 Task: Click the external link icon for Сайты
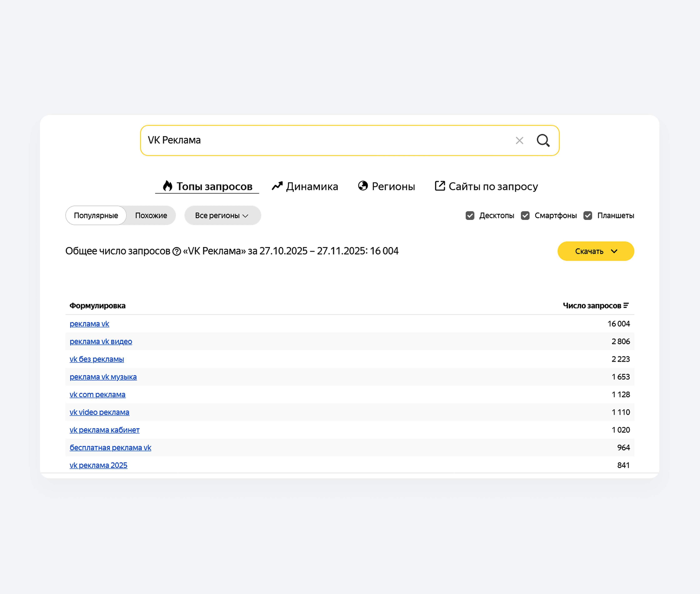pos(440,186)
